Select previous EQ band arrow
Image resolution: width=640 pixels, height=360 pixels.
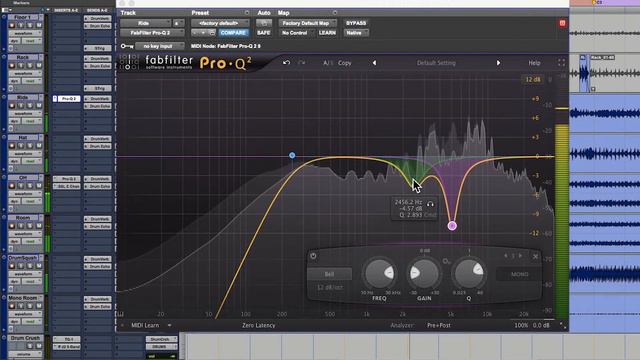[x=506, y=256]
